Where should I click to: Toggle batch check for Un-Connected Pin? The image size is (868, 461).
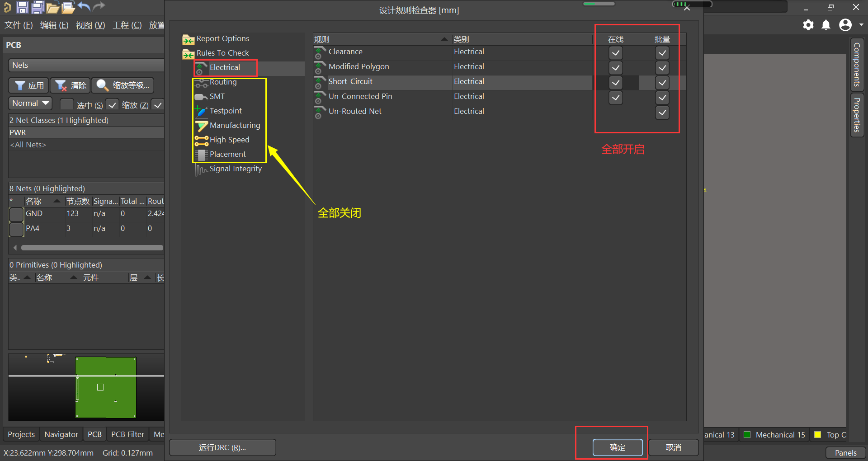662,98
